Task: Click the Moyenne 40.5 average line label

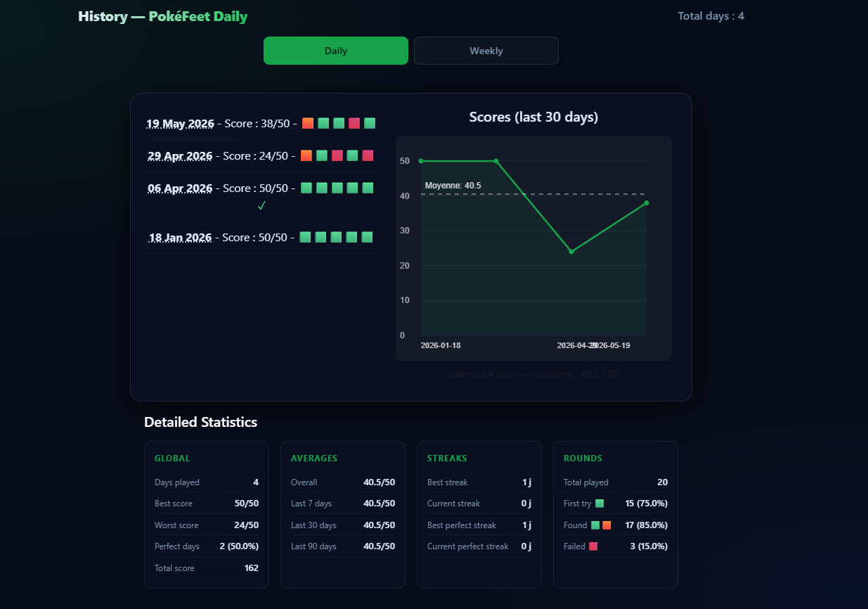Action: click(x=453, y=186)
